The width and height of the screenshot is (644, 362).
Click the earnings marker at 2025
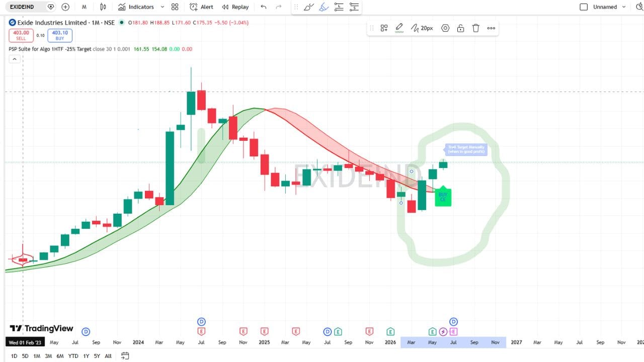pyautogui.click(x=265, y=331)
